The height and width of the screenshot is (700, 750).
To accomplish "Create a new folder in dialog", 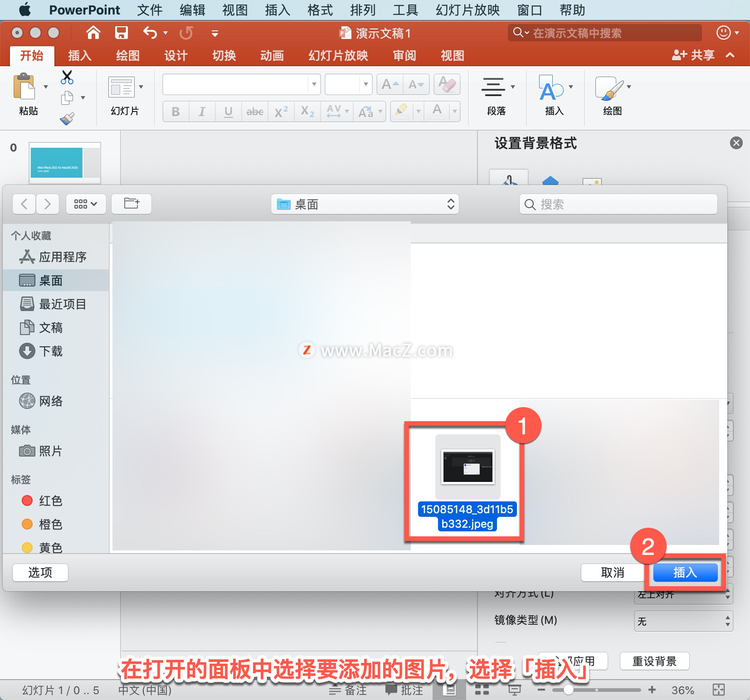I will (x=131, y=204).
